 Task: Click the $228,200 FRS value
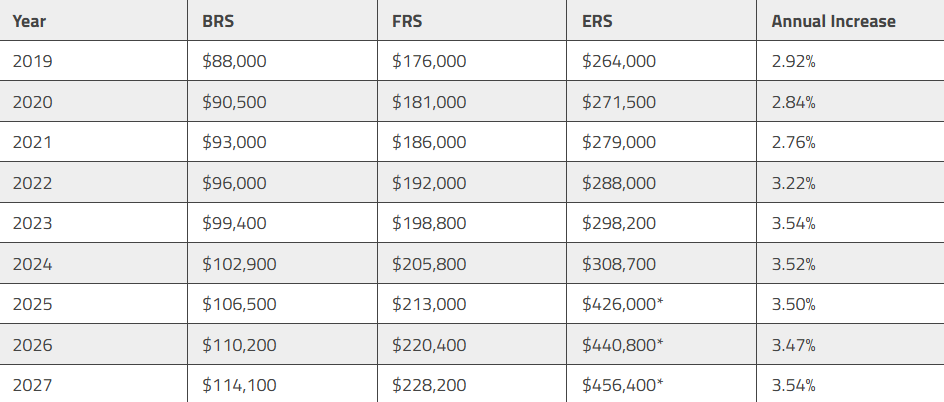tap(429, 385)
